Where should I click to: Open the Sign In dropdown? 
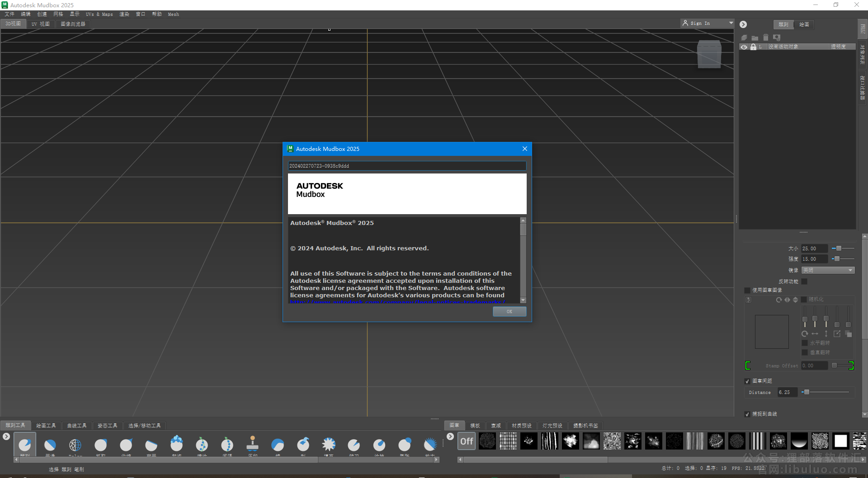pos(707,23)
